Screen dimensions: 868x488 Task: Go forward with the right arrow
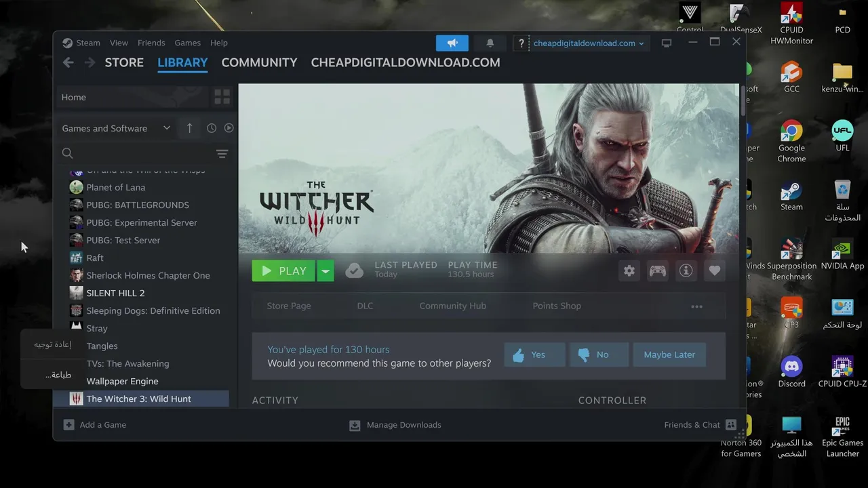(x=90, y=62)
